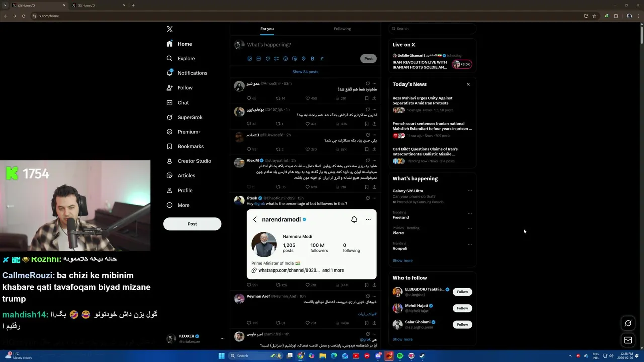Apply italic formatting in composer
Image resolution: width=644 pixels, height=362 pixels.
point(321,59)
